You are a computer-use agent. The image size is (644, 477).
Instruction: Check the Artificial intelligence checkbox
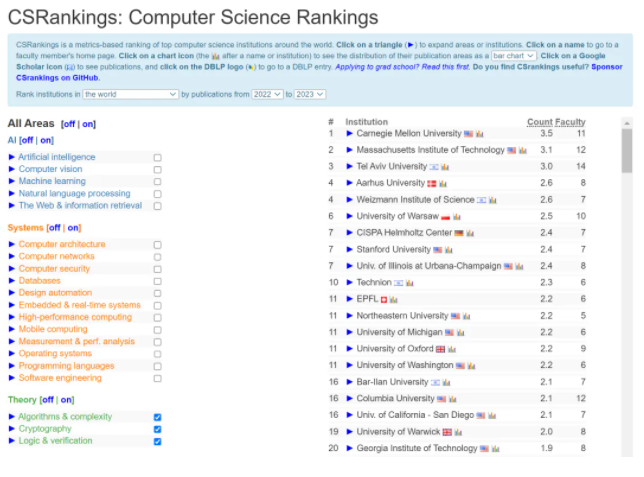157,157
